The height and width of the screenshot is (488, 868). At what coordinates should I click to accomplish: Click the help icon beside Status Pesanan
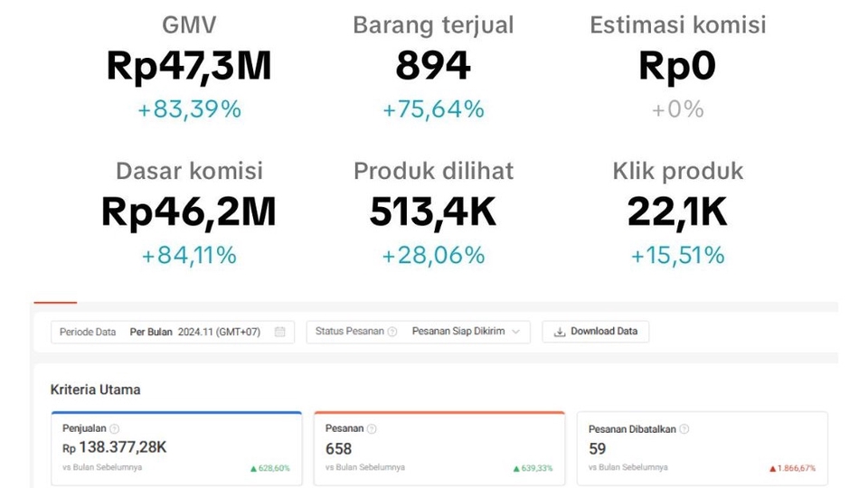(392, 332)
